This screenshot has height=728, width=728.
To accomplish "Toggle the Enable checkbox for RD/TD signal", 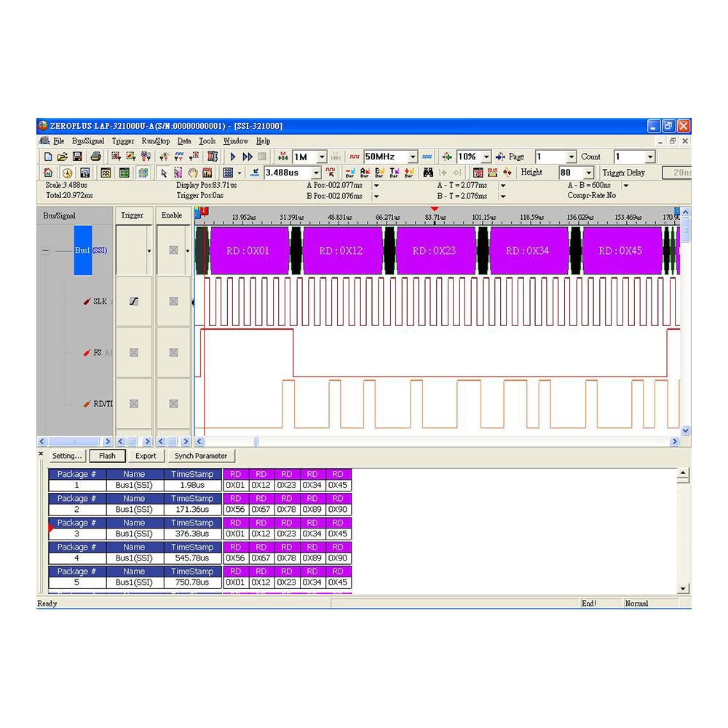I will coord(172,403).
